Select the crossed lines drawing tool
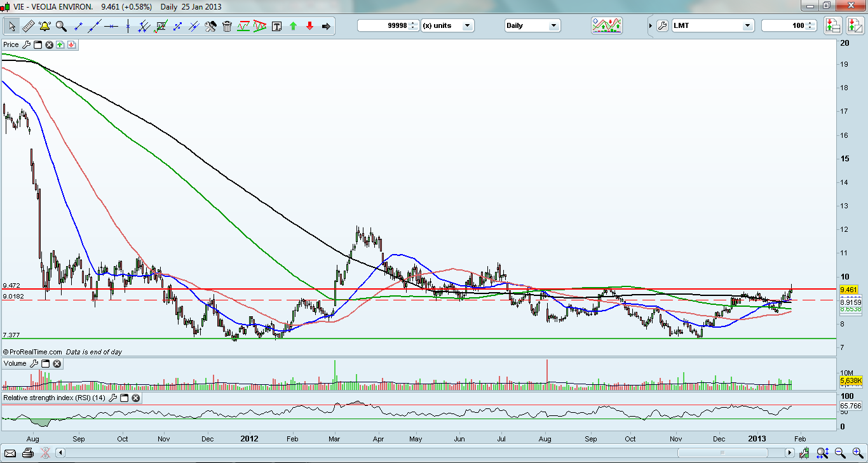The image size is (868, 463). (x=194, y=26)
